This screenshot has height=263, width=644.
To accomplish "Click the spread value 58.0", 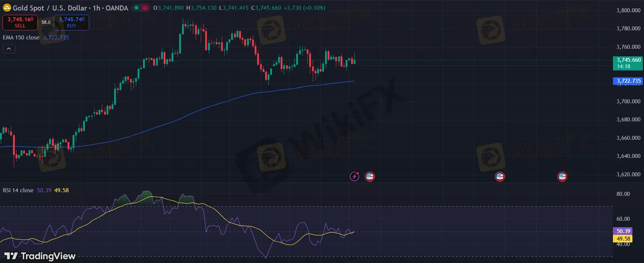I will pyautogui.click(x=46, y=22).
